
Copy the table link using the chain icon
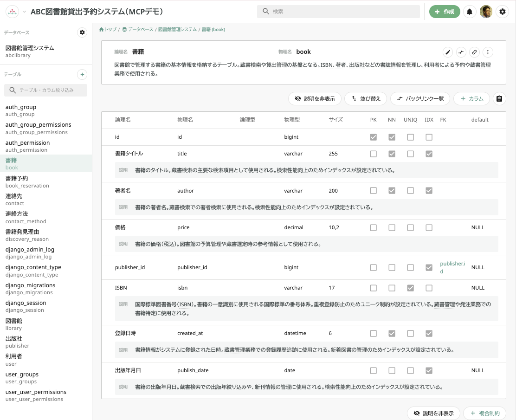[x=474, y=52]
